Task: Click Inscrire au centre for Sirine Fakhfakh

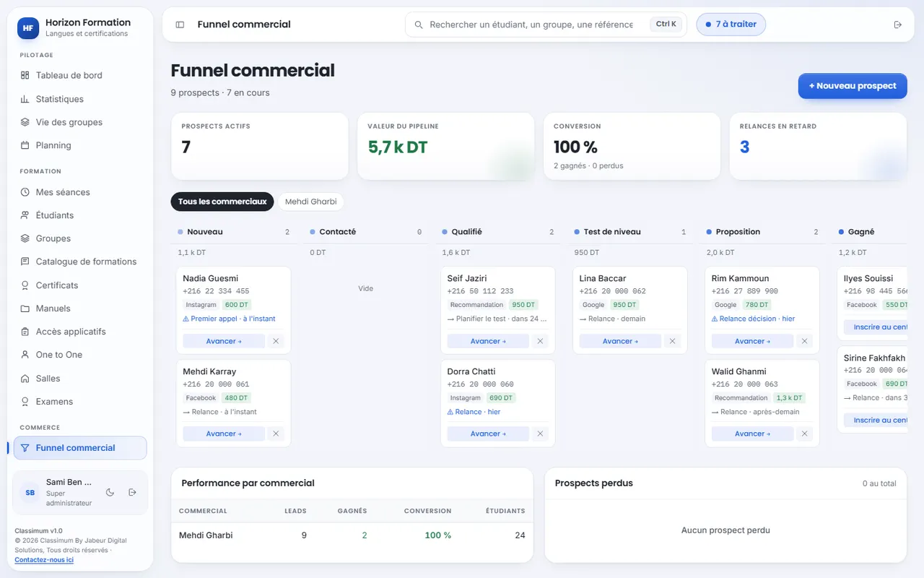Action: tap(876, 420)
